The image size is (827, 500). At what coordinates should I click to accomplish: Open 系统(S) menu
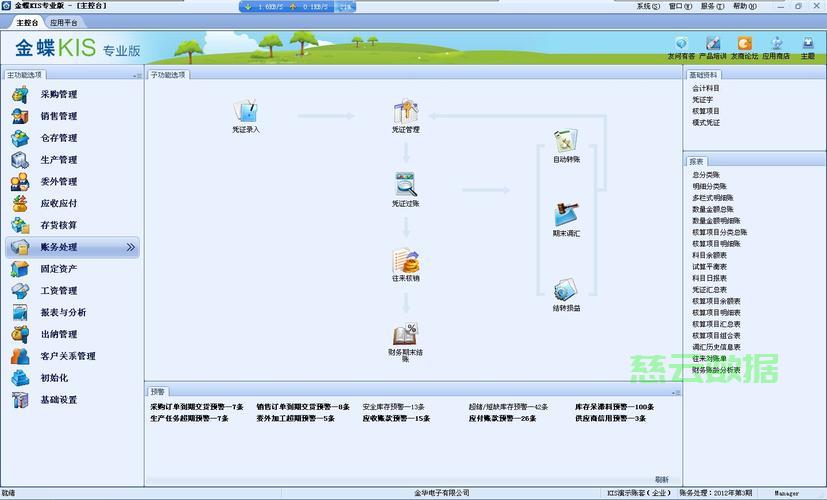(648, 6)
